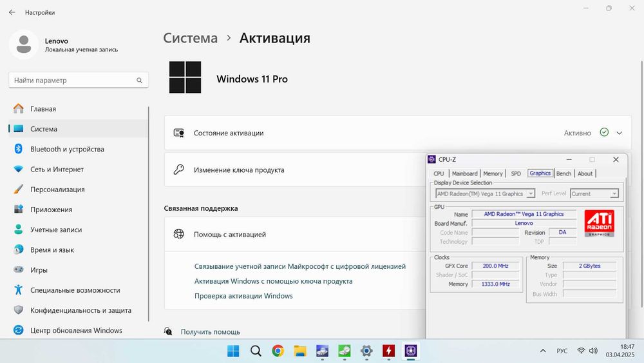644x363 pixels.
Task: Open Конфиденциальность и защита settings
Action: coord(78,310)
